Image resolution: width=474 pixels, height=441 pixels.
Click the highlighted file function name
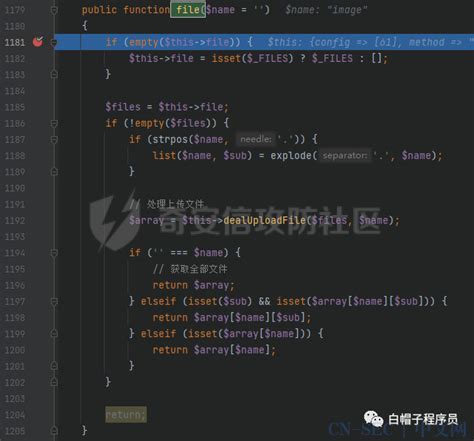(188, 10)
